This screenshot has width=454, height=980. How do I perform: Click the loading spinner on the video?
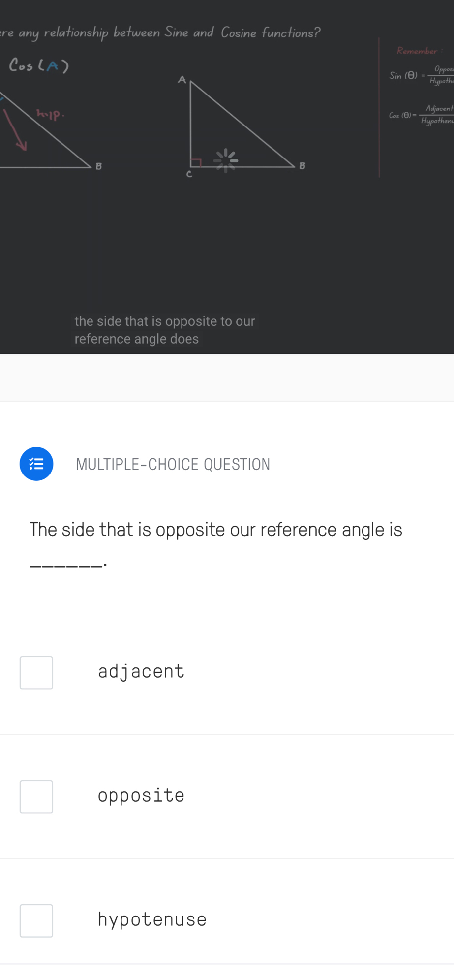(x=226, y=160)
